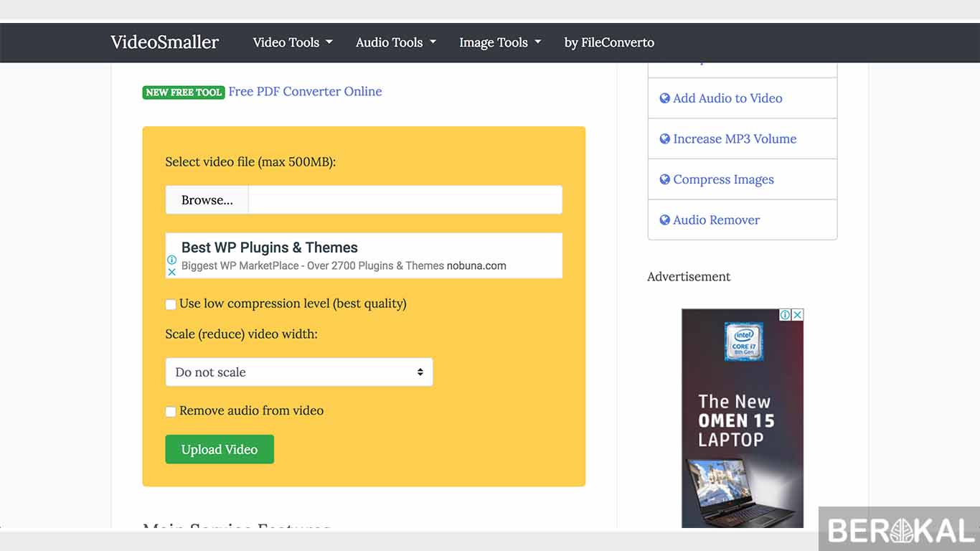The height and width of the screenshot is (551, 980).
Task: Expand the Audio Tools menu
Action: [x=395, y=42]
